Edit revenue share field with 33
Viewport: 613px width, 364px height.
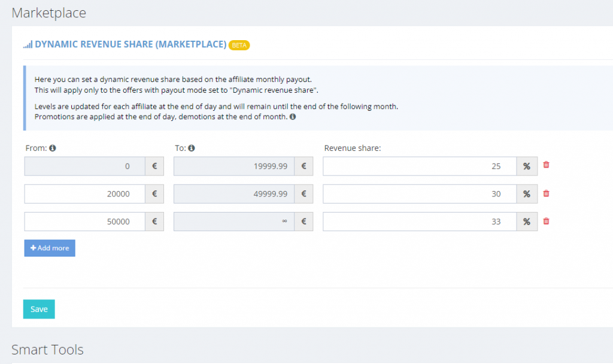[420, 222]
